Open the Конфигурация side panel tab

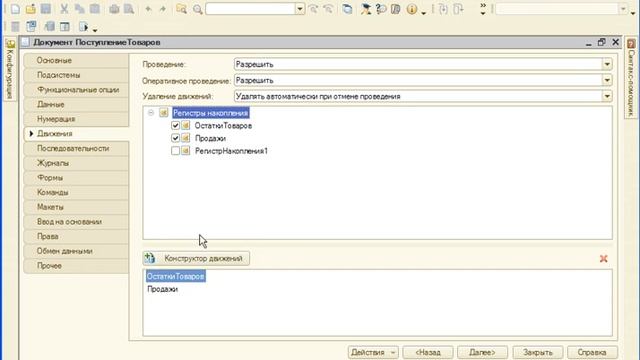tap(10, 69)
